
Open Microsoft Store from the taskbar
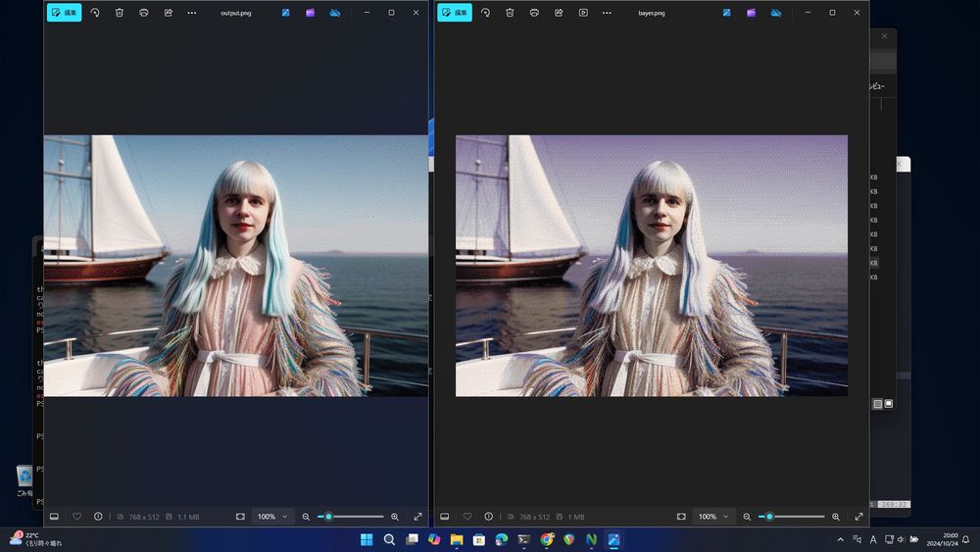(x=479, y=539)
